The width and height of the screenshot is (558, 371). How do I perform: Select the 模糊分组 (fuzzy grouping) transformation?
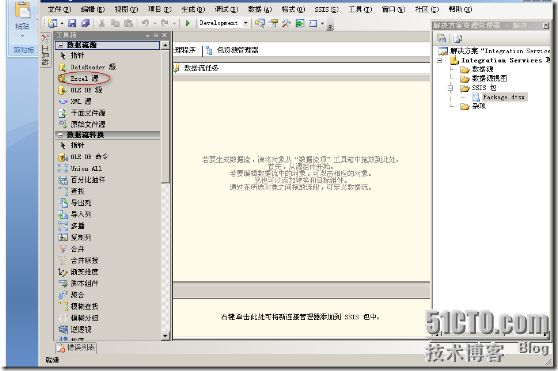point(79,318)
